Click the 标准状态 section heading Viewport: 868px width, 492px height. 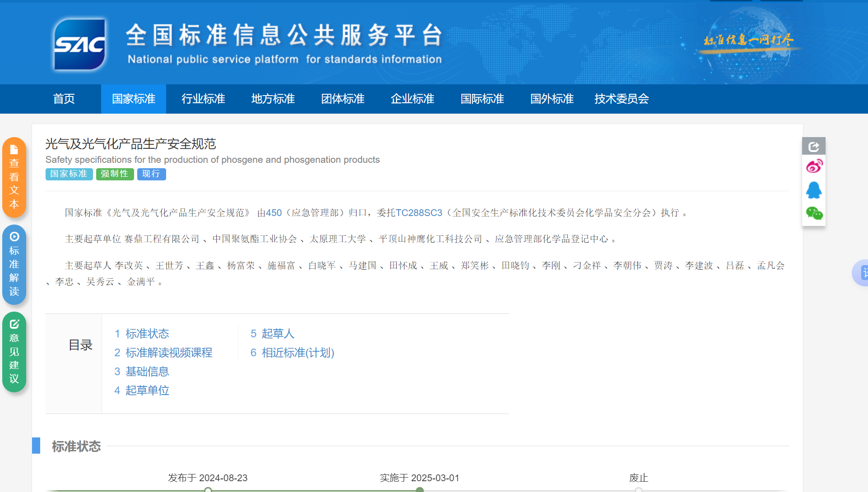76,446
